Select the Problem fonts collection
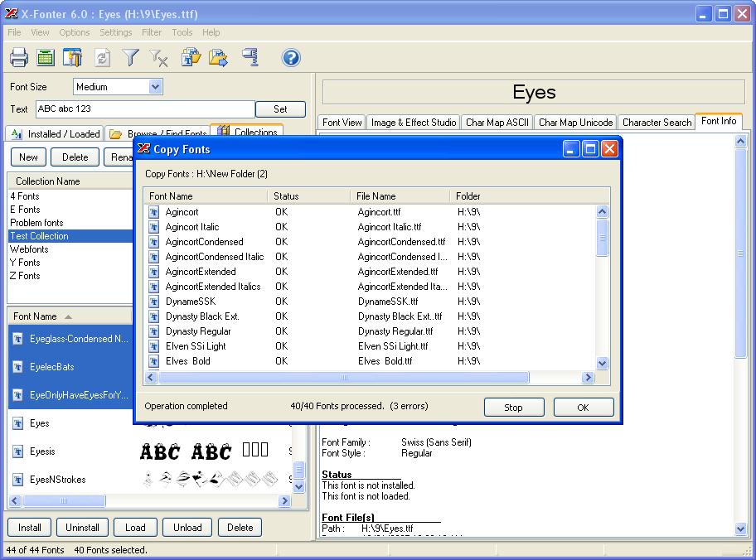The image size is (756, 560). click(x=36, y=223)
